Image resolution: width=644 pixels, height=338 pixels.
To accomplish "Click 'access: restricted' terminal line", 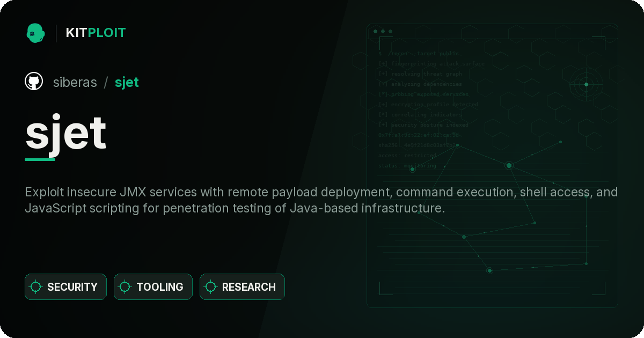I will tap(407, 156).
